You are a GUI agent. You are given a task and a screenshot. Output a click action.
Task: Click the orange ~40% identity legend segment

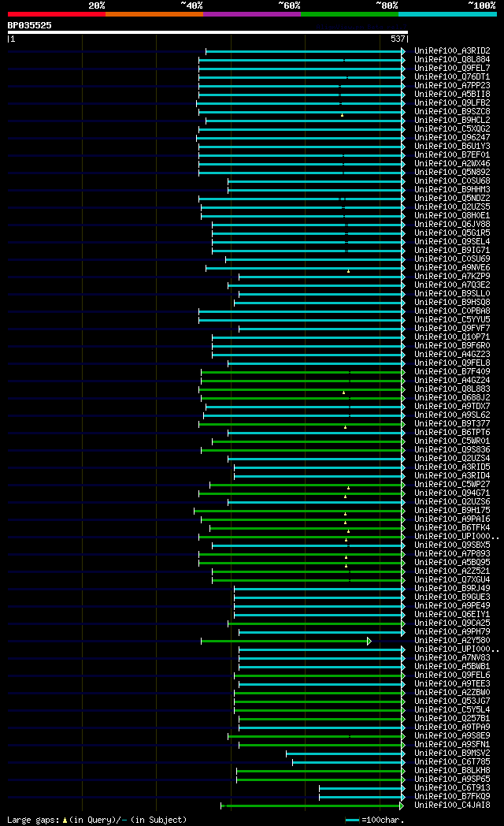pyautogui.click(x=154, y=14)
